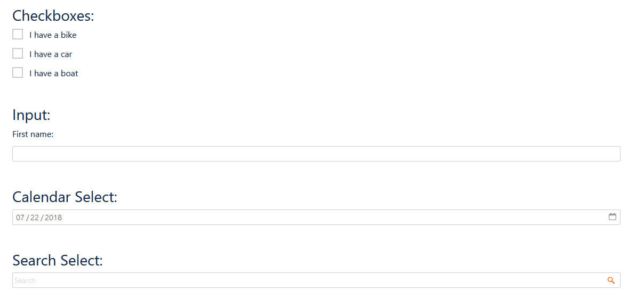Open the calendar picker icon
This screenshot has width=644, height=306.
[x=613, y=217]
